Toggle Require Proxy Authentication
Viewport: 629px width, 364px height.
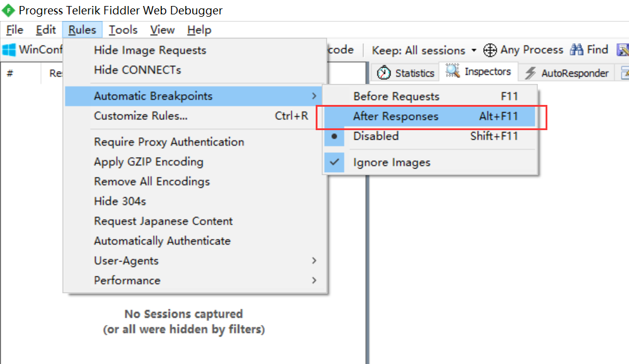pyautogui.click(x=195, y=142)
